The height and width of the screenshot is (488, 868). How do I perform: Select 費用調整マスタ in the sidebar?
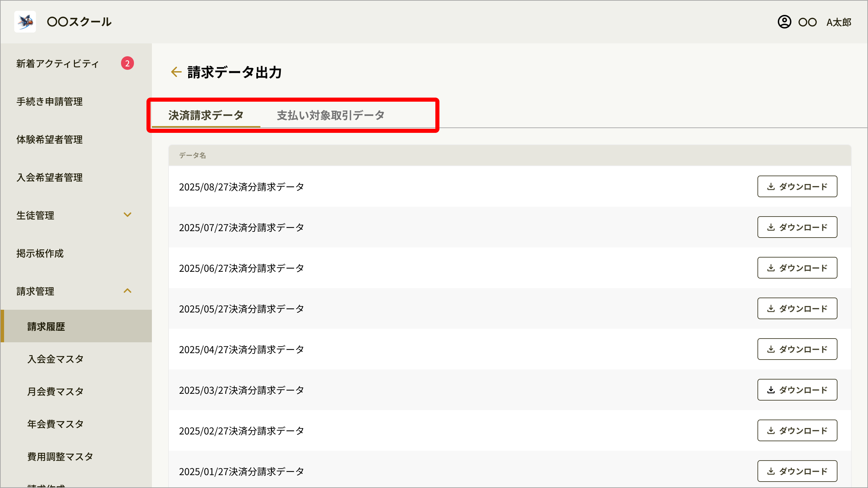tap(60, 456)
